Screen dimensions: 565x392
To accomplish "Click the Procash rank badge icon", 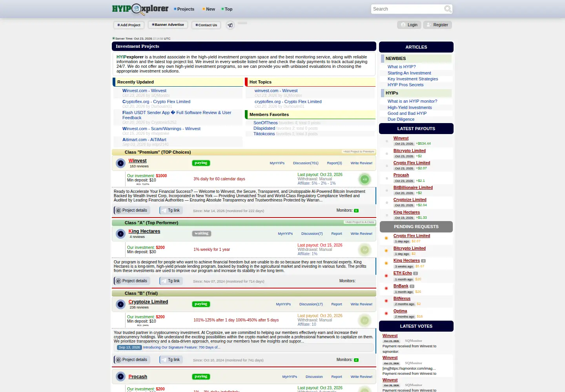I will pyautogui.click(x=120, y=377).
